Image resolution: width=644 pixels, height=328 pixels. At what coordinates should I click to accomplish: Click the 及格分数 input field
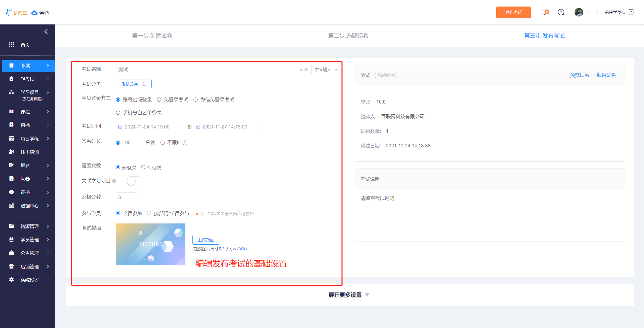coord(127,197)
